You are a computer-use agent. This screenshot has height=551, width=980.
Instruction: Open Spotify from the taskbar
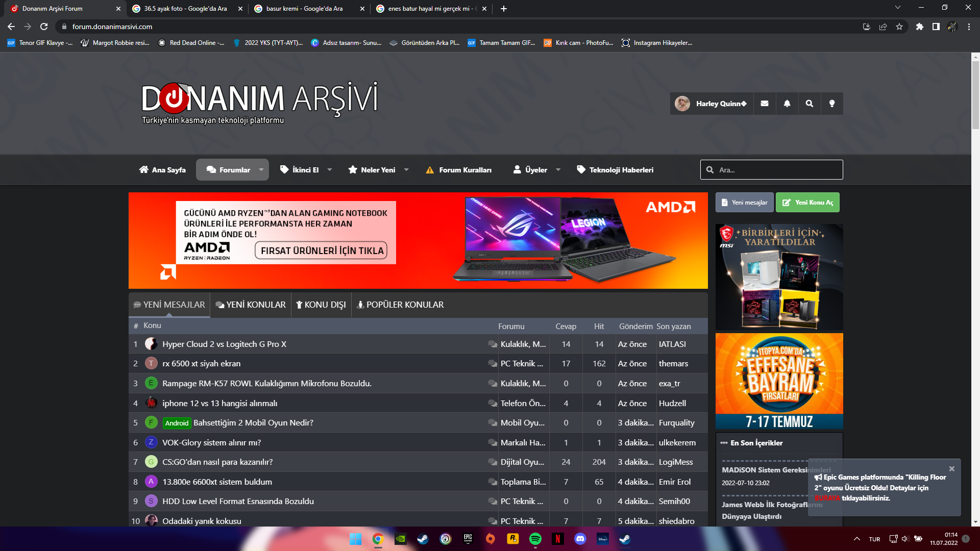coord(535,539)
